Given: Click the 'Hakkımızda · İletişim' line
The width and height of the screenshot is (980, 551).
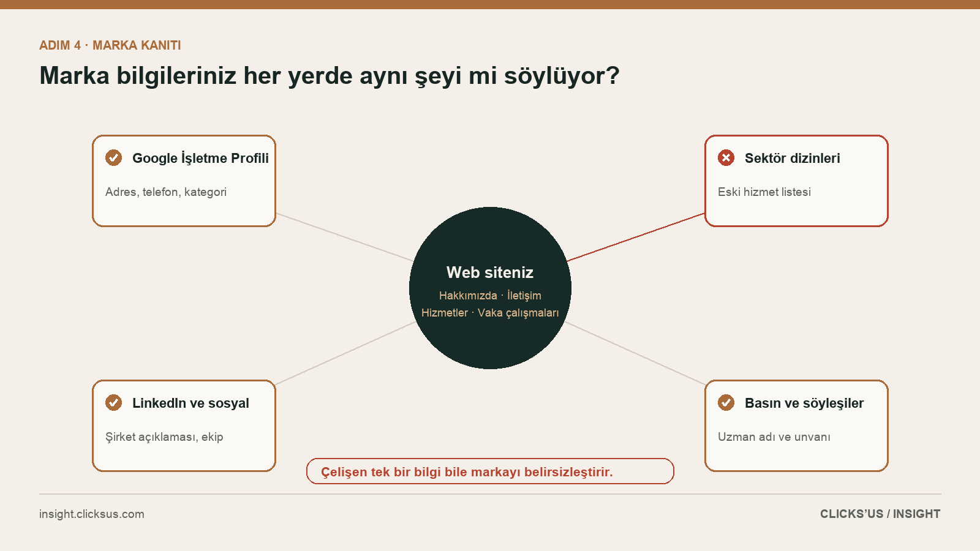Looking at the screenshot, I should click(490, 296).
